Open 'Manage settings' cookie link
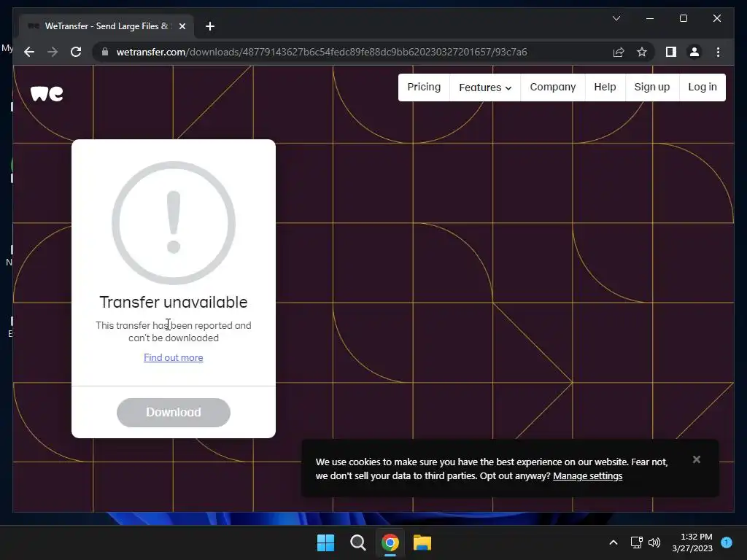 click(x=587, y=475)
